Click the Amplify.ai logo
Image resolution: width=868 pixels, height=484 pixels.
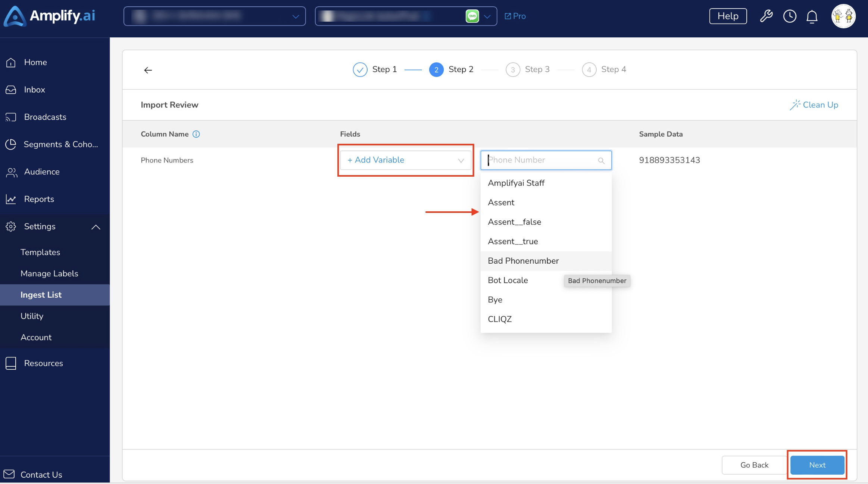pyautogui.click(x=49, y=16)
